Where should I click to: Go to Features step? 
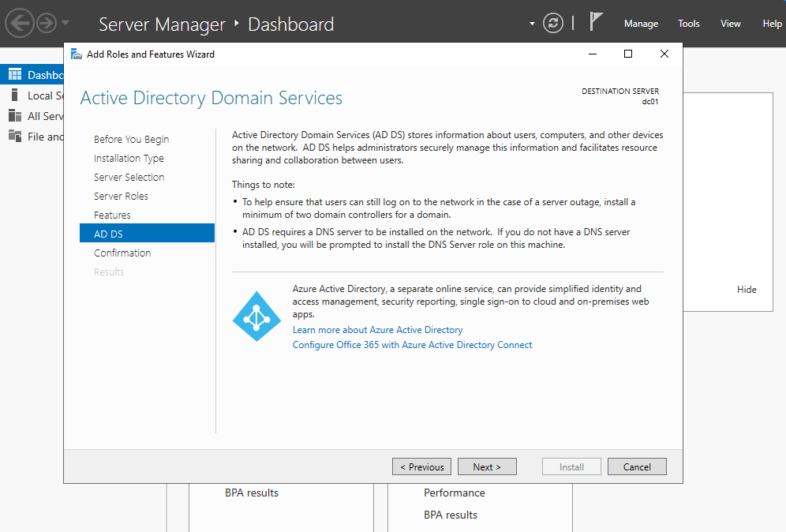coord(112,215)
